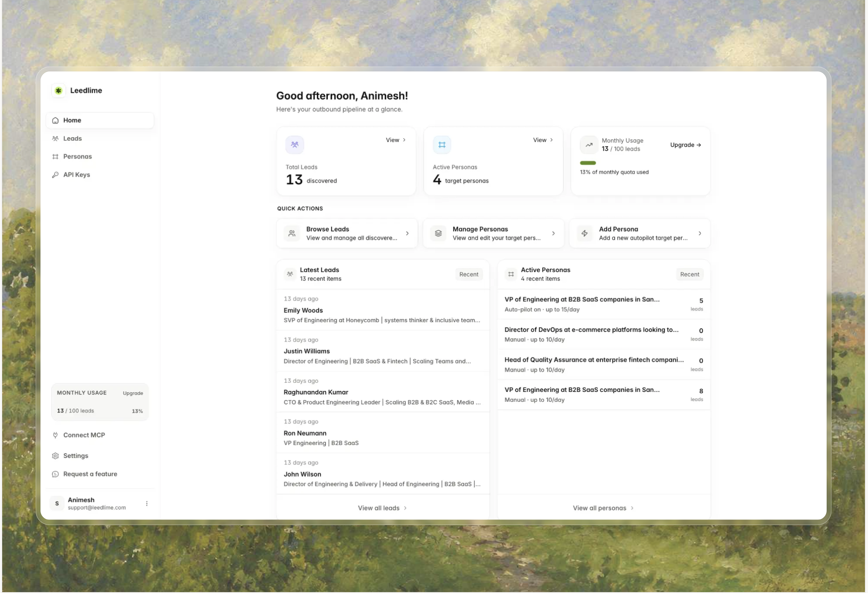Click the Active Personas card frame icon
This screenshot has height=593, width=868.
pos(442,145)
